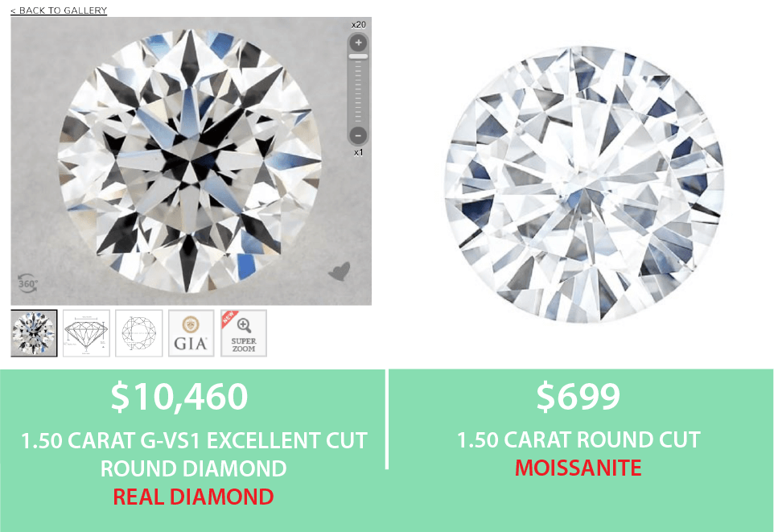Click the zoom in plus button
The width and height of the screenshot is (774, 532).
(358, 43)
